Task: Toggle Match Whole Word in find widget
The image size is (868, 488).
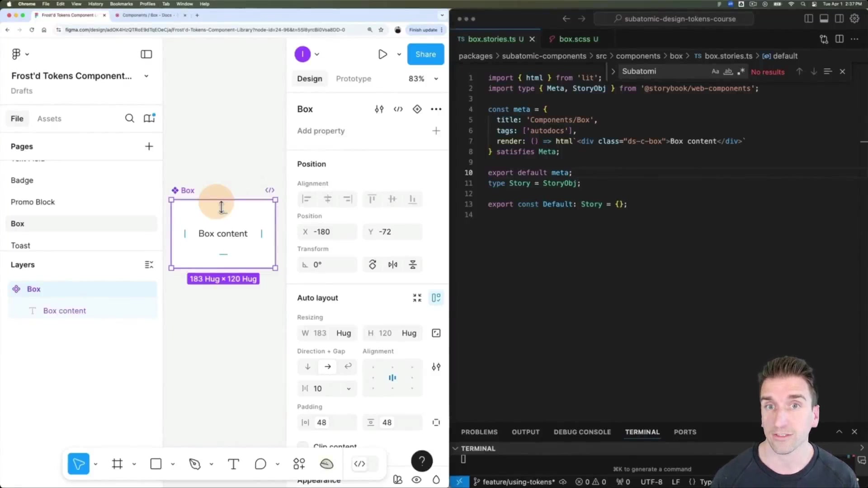Action: (728, 71)
